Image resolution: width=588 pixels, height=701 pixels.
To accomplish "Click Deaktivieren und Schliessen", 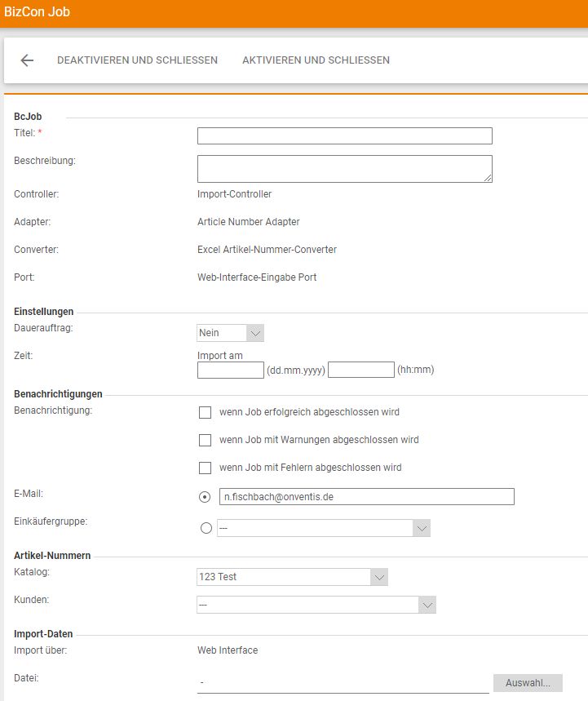I will (137, 60).
